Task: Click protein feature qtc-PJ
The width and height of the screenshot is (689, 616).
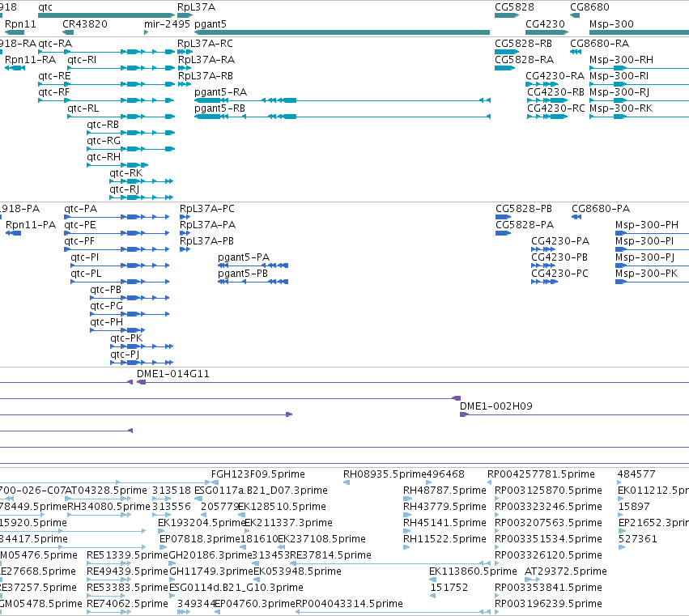Action: point(142,363)
